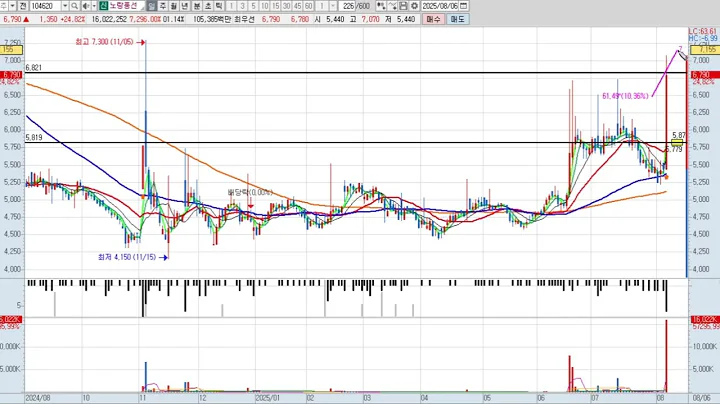
Task: Click the stock search magnifier icon
Action: point(74,6)
